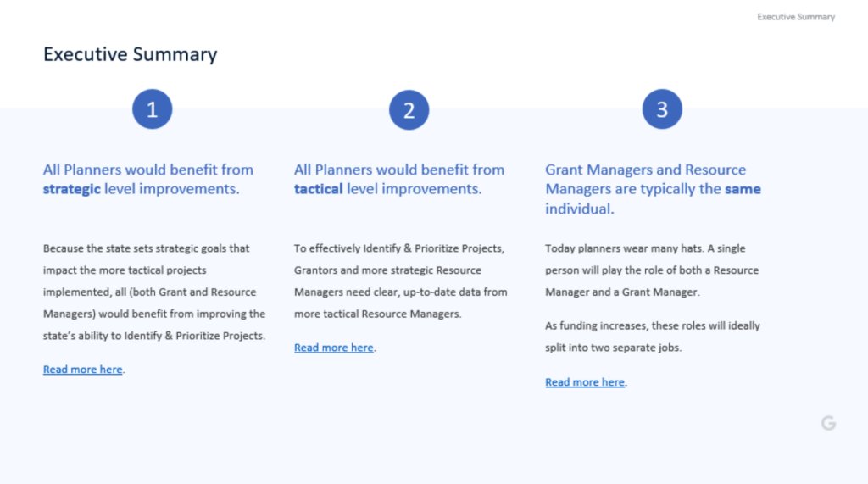Click the numbered circle 2 icon
868x484 pixels.
pyautogui.click(x=409, y=110)
